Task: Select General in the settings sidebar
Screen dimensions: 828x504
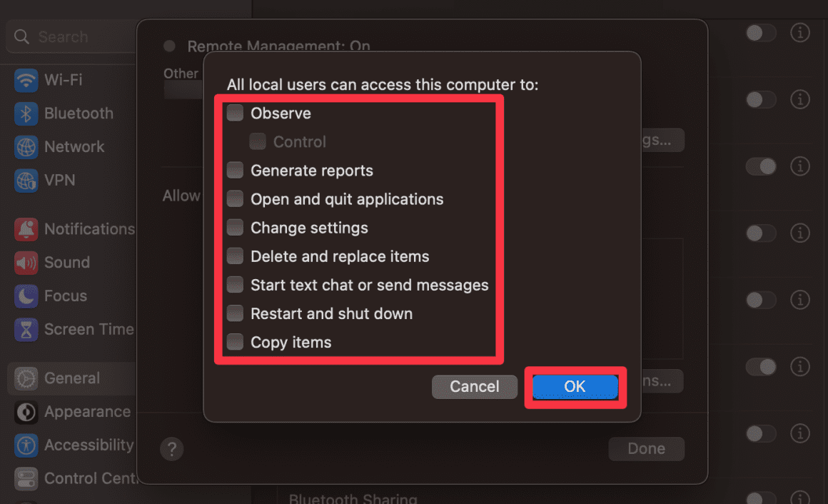Action: click(x=71, y=379)
